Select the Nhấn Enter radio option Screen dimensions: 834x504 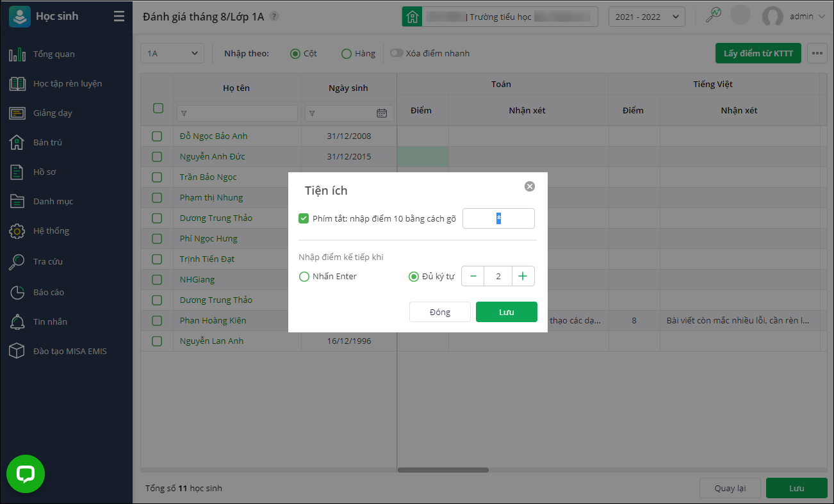[304, 277]
